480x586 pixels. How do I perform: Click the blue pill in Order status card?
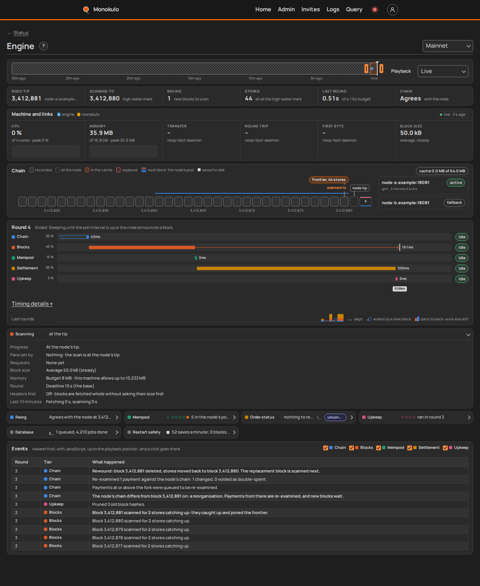(335, 417)
